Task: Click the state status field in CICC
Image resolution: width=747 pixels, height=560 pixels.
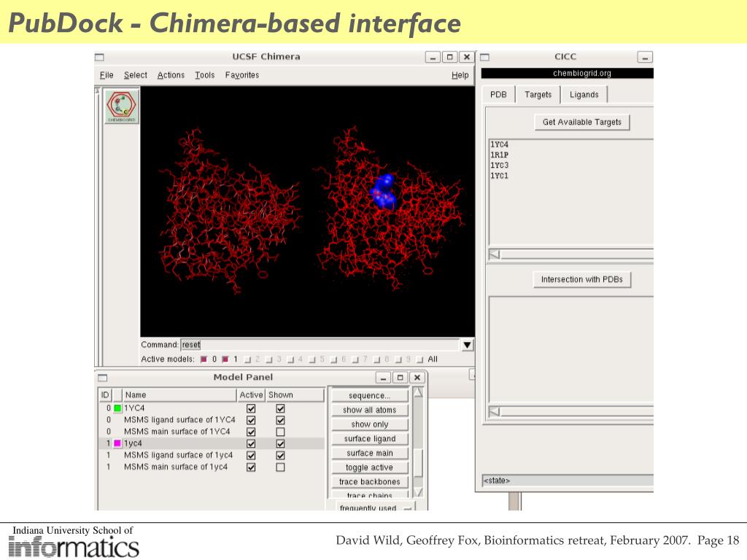Action: 568,481
